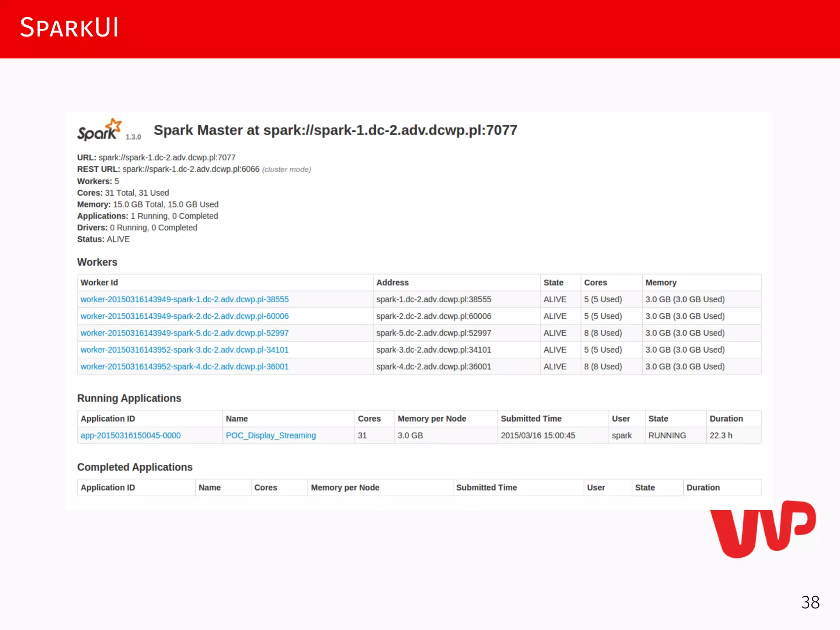Click the Worker Id column header
The width and height of the screenshot is (840, 630).
pyautogui.click(x=99, y=283)
